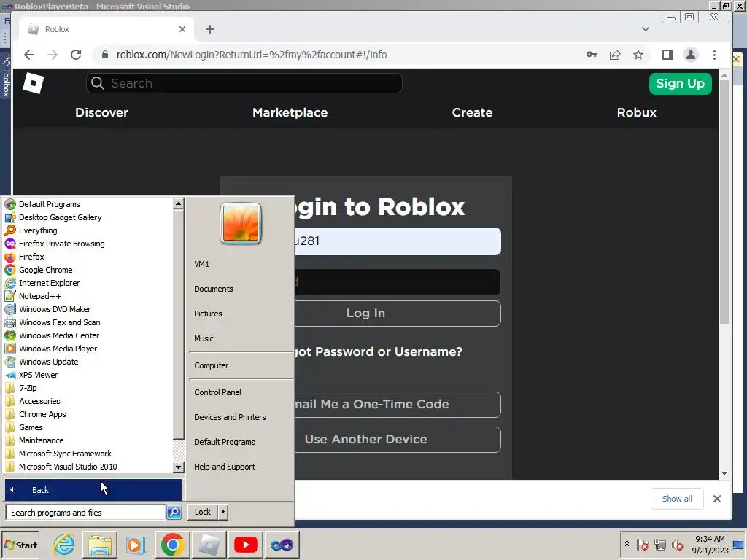Open Control Panel from Start menu
The image size is (747, 560).
coord(217,392)
